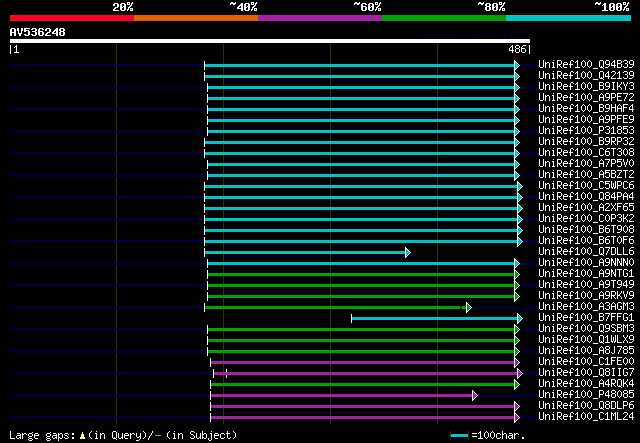Viewport: 640px width, 443px height.
Task: Select the UniRef100_P31853 entry
Action: tap(586, 130)
